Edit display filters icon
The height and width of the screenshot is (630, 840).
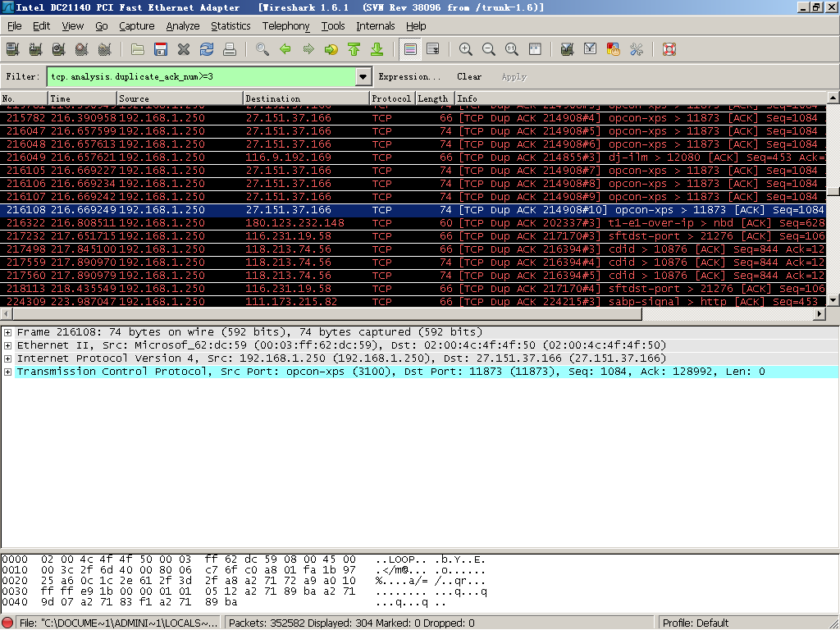(x=591, y=49)
